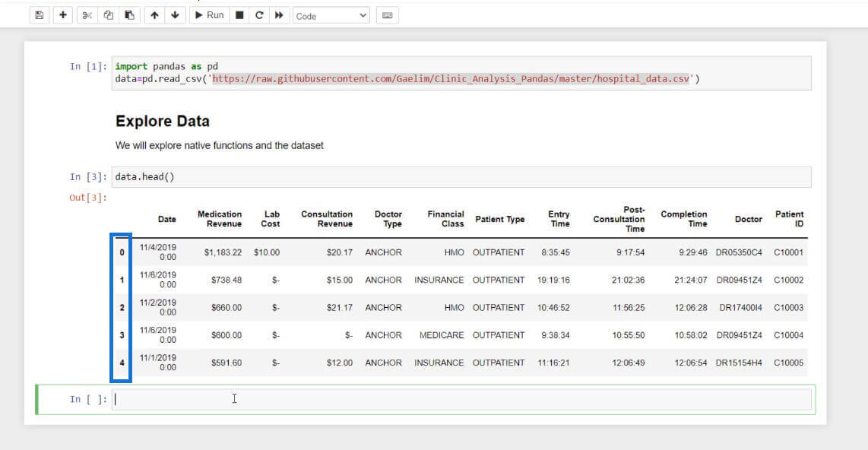Restart kernel and rerun all cells

(279, 15)
